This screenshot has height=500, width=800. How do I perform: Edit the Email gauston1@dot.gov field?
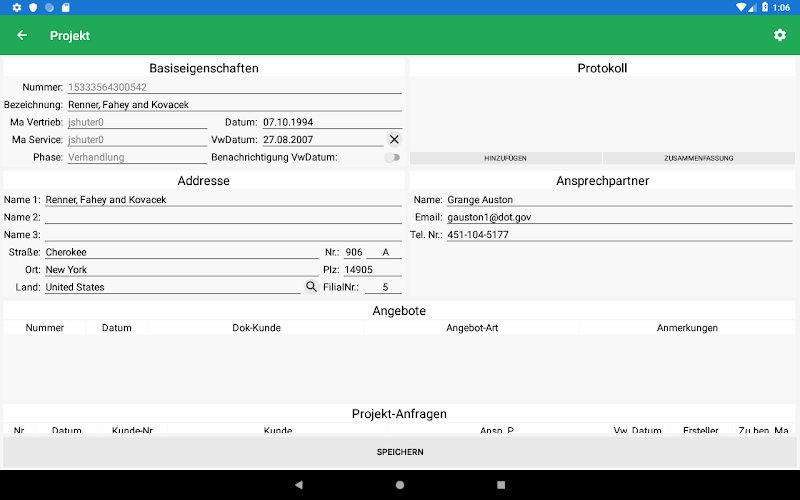coord(619,217)
